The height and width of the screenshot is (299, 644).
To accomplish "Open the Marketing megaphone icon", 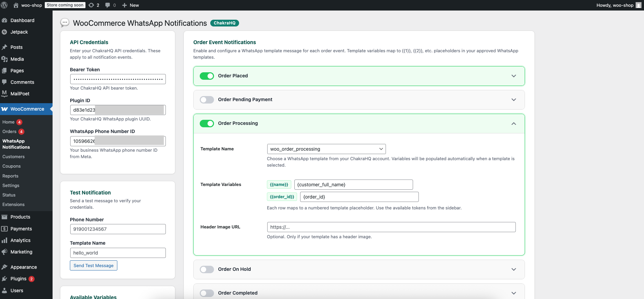I will pos(4,252).
